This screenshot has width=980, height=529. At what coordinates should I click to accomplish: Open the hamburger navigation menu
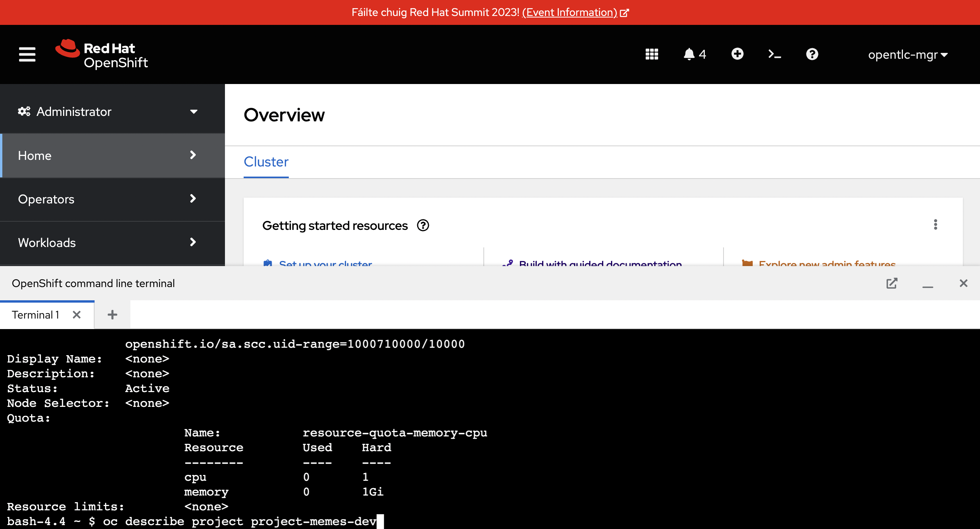pos(27,54)
